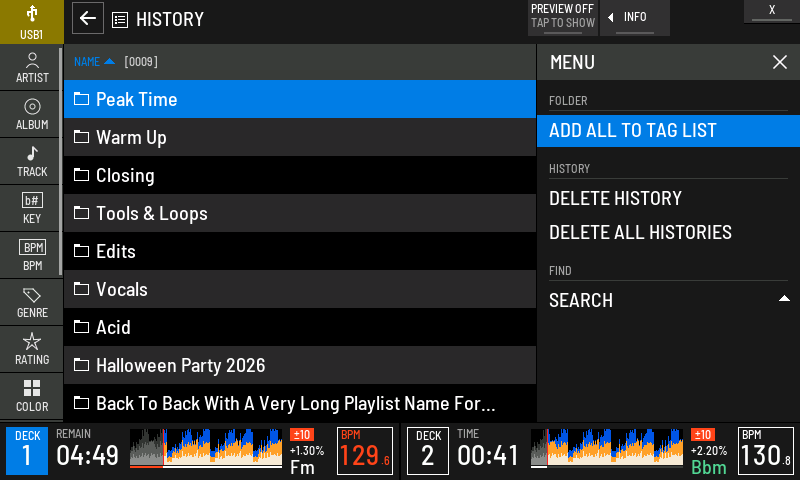Toggle the Name sort order arrow
This screenshot has width=800, height=480.
109,62
